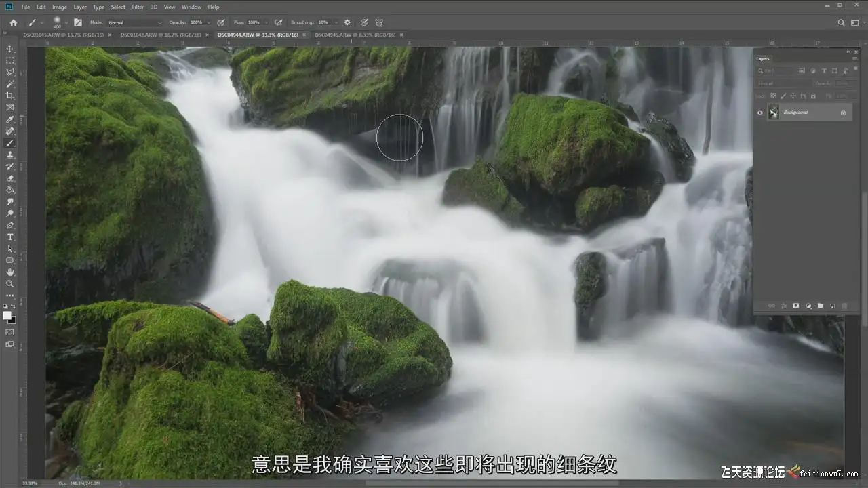Screen dimensions: 868x488
Task: Toggle pressure for opacity button
Action: [x=220, y=22]
